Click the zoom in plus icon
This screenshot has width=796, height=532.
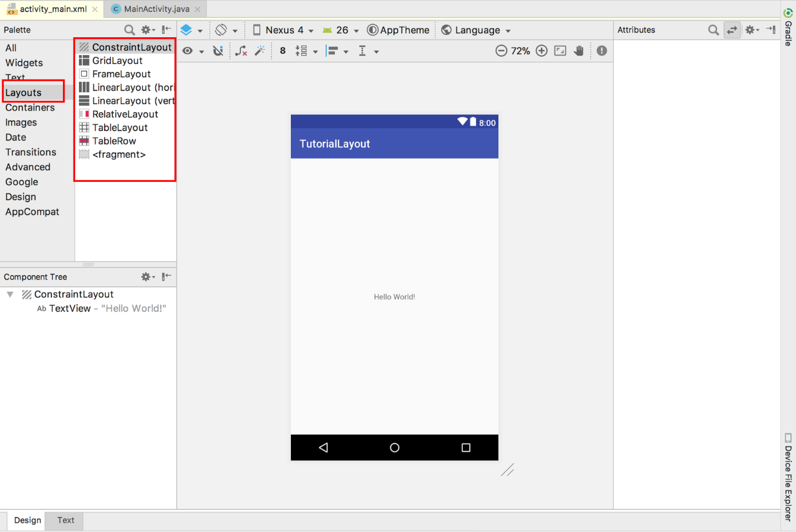tap(541, 51)
